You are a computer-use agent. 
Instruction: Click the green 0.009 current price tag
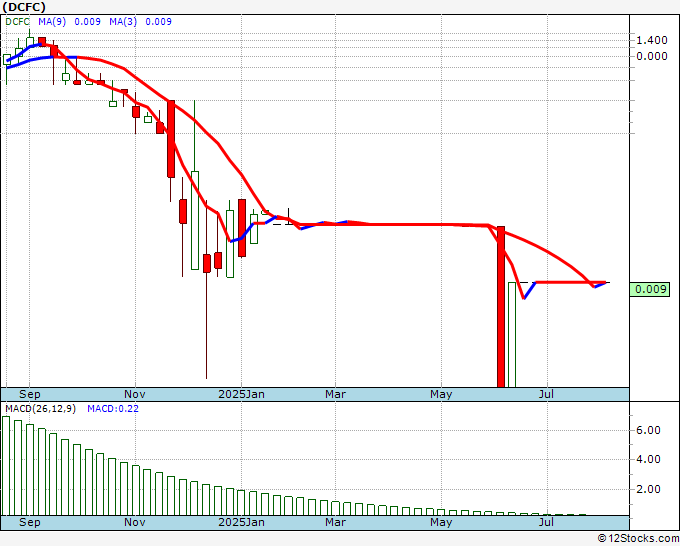pyautogui.click(x=650, y=289)
